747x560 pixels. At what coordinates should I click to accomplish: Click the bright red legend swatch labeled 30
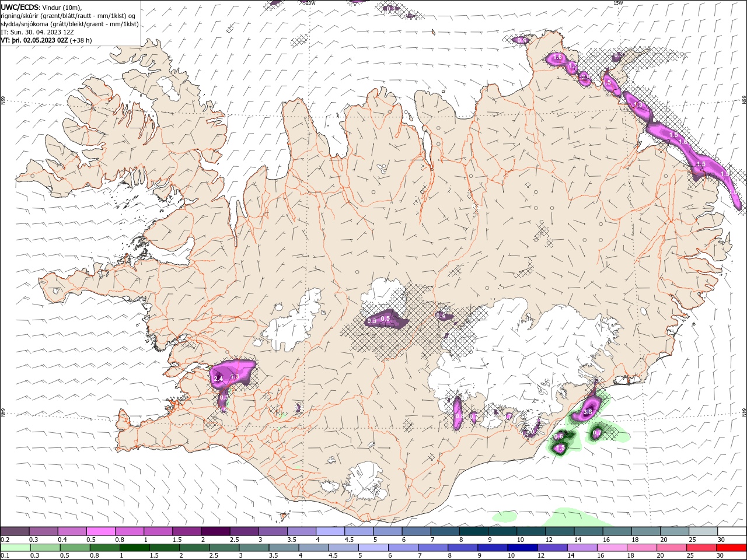coord(732,548)
